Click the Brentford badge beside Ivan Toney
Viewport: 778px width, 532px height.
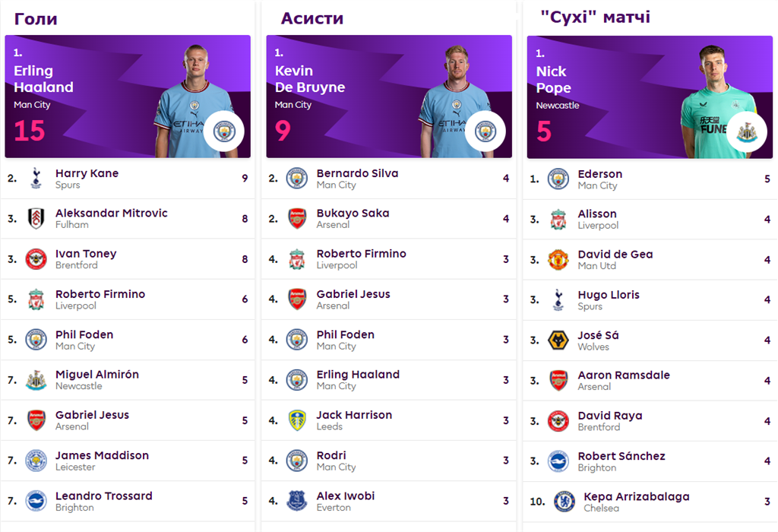tap(36, 259)
